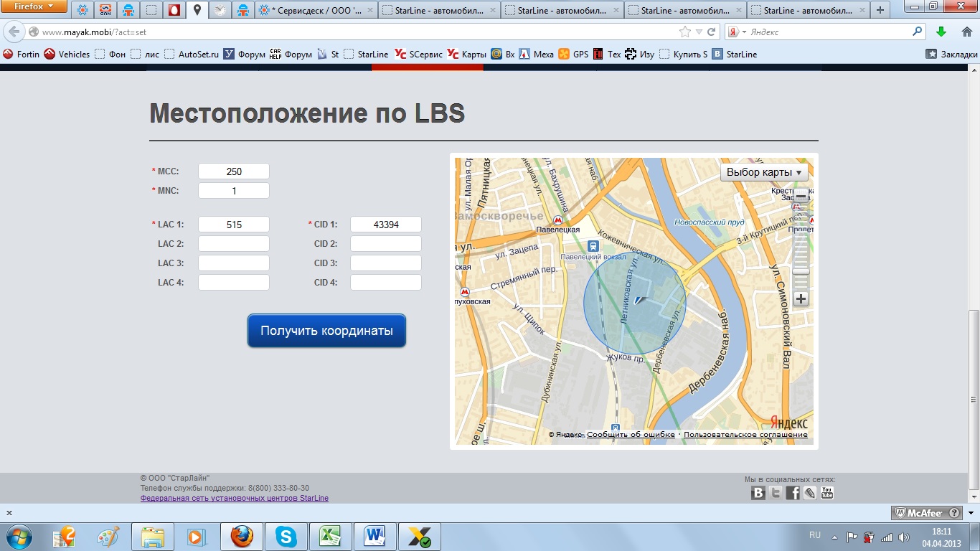
Task: Open the Twitter social link icon
Action: pyautogui.click(x=776, y=493)
